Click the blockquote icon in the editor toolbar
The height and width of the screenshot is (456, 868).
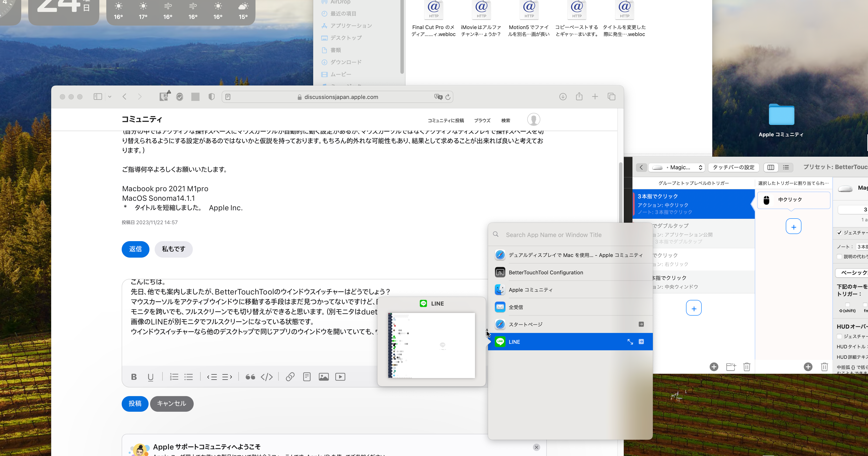point(250,377)
